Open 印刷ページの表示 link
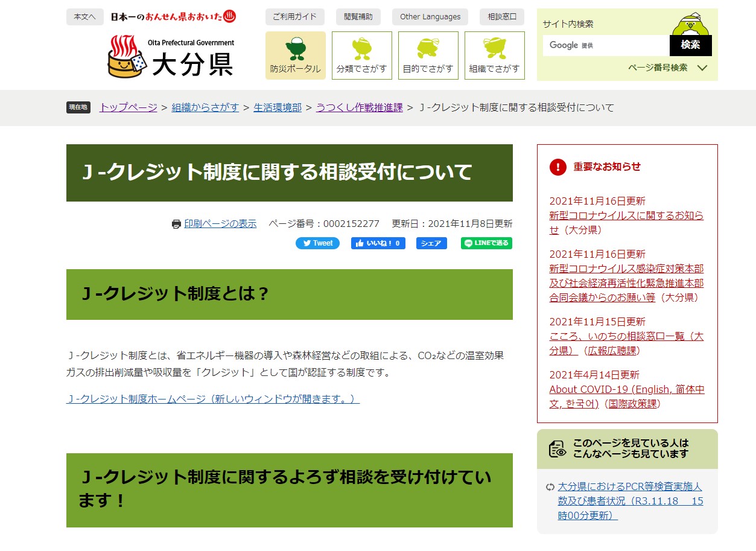 tap(220, 224)
